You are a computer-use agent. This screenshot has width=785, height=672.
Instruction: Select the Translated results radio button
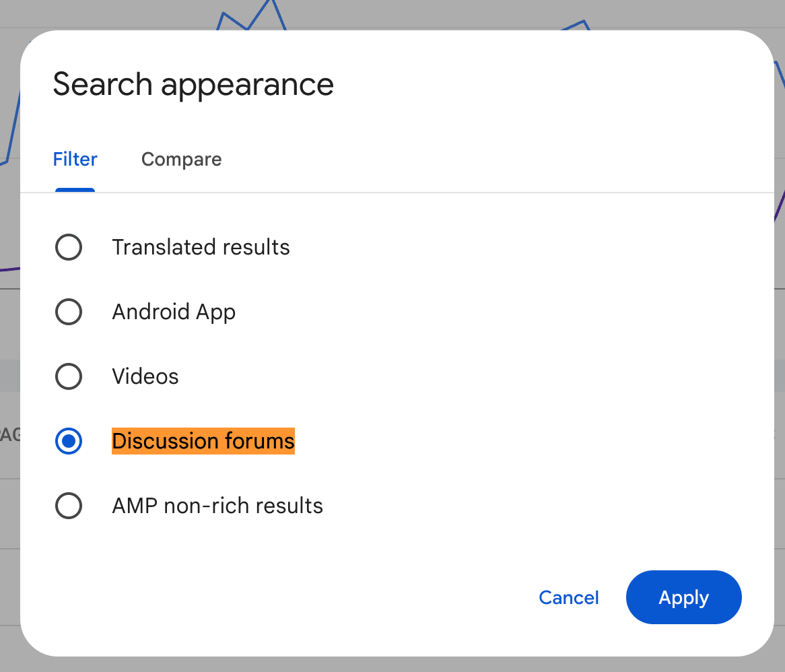[x=69, y=247]
